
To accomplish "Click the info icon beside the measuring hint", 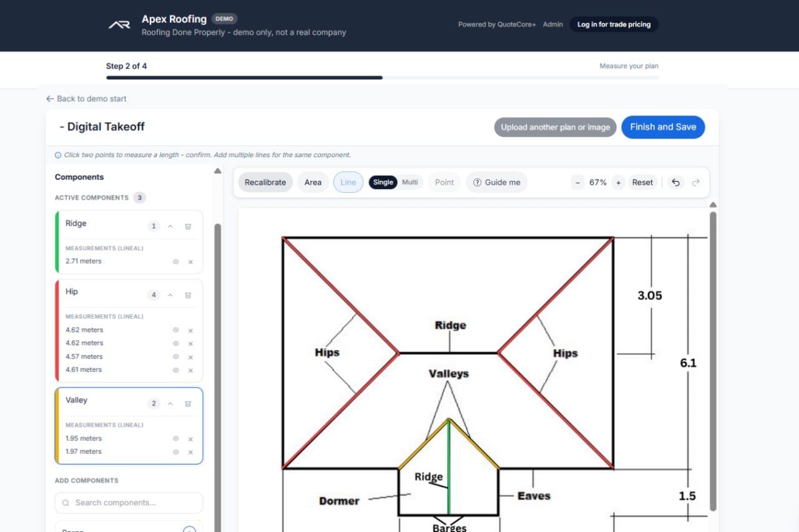I will 58,155.
